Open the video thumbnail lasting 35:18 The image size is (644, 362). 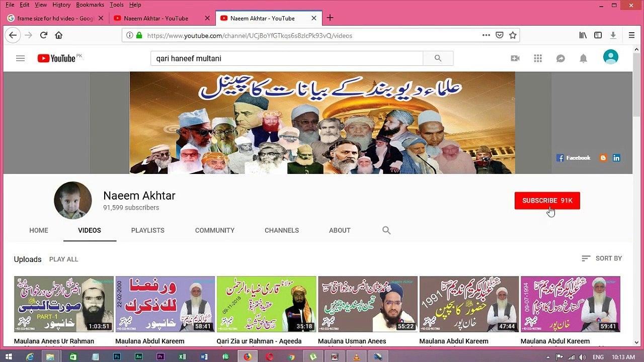[267, 304]
